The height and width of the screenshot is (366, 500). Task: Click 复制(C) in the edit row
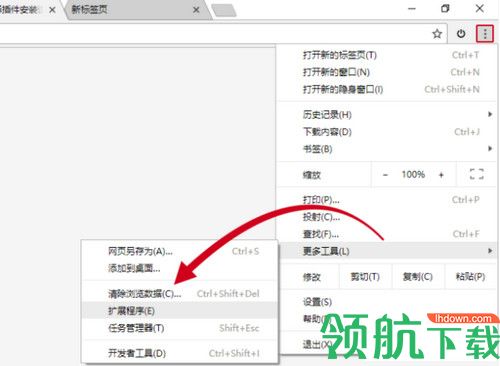(418, 277)
